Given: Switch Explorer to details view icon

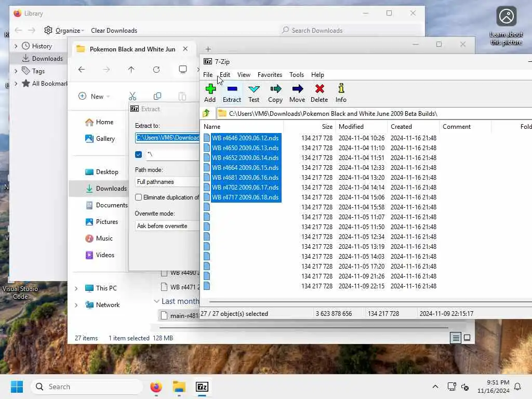Looking at the screenshot, I should point(456,338).
